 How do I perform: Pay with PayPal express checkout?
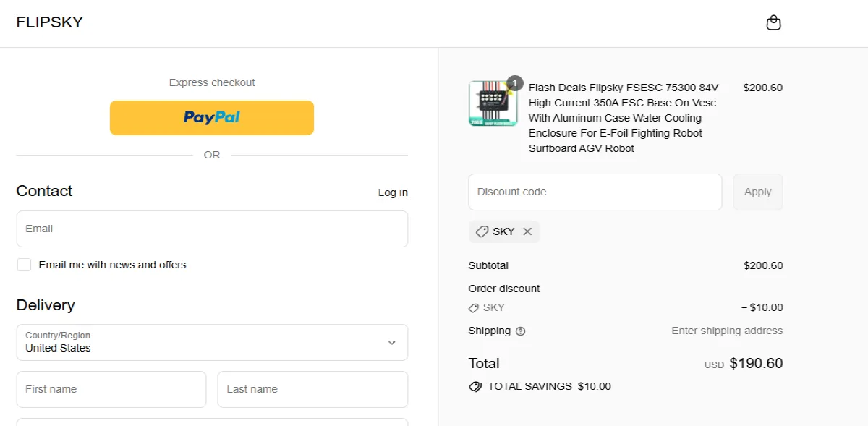(x=212, y=118)
